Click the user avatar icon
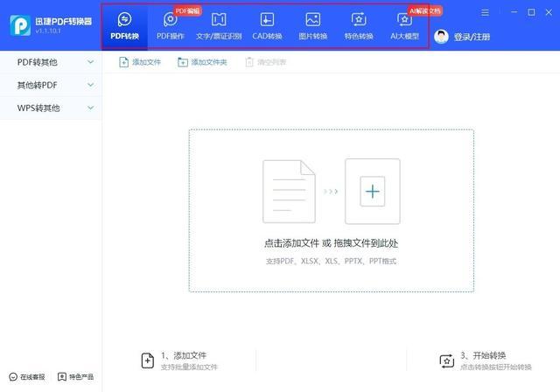This screenshot has height=392, width=560. [441, 37]
